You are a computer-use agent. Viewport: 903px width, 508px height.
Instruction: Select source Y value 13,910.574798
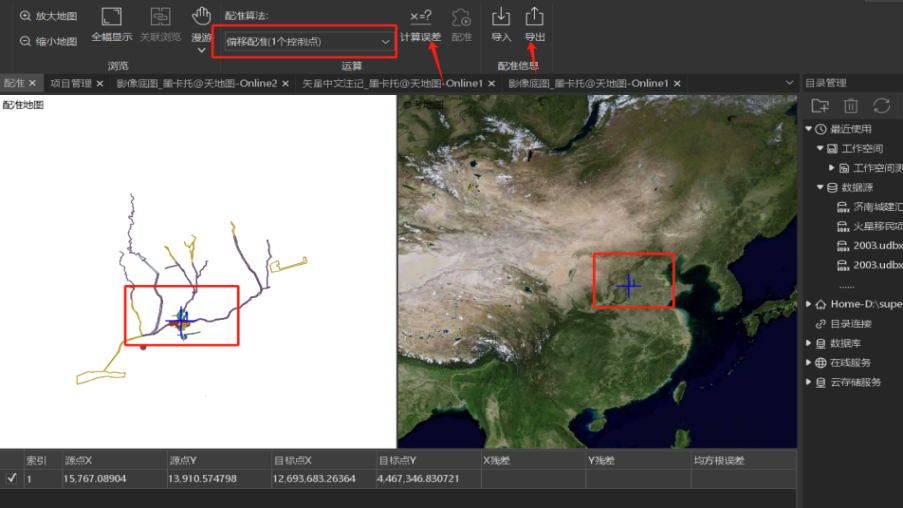[202, 479]
